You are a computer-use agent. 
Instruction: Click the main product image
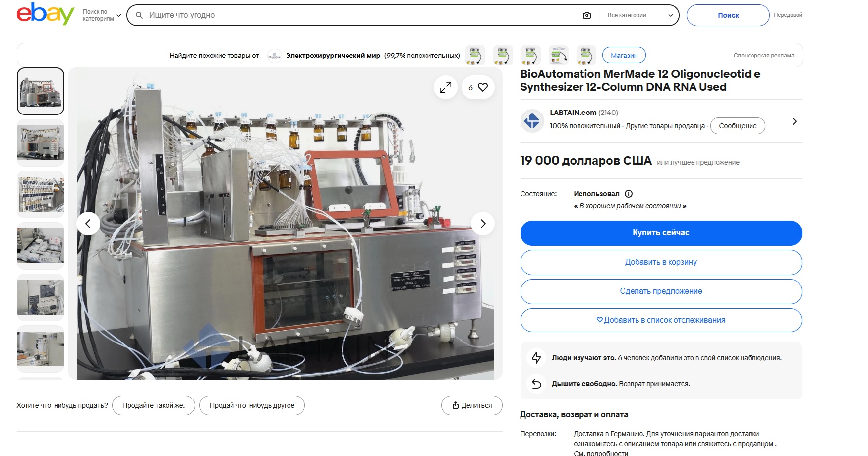286,224
